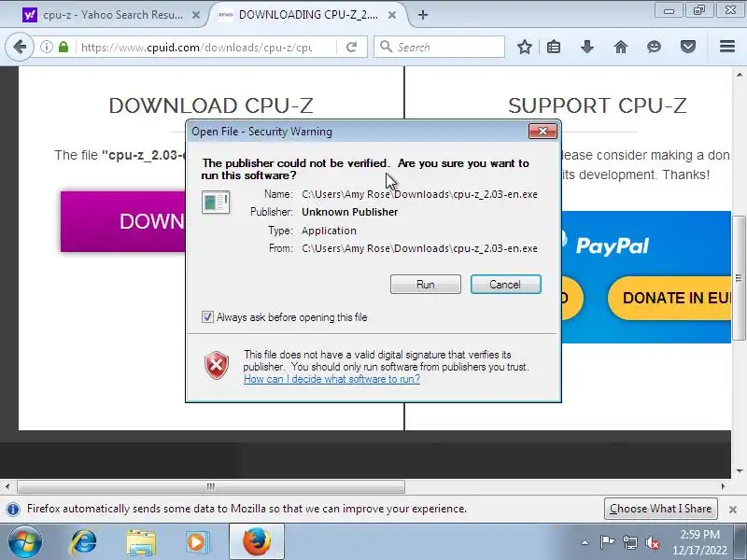
Task: Show hidden system tray icons arrow
Action: point(585,542)
